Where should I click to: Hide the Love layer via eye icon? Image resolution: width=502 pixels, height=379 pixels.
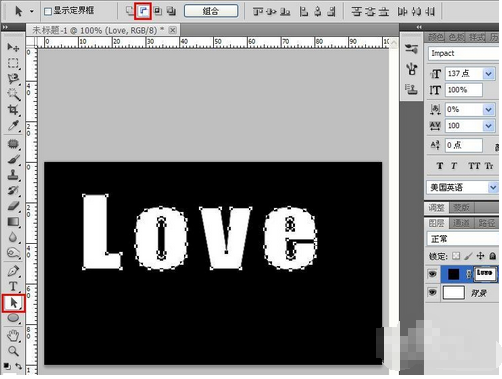433,274
